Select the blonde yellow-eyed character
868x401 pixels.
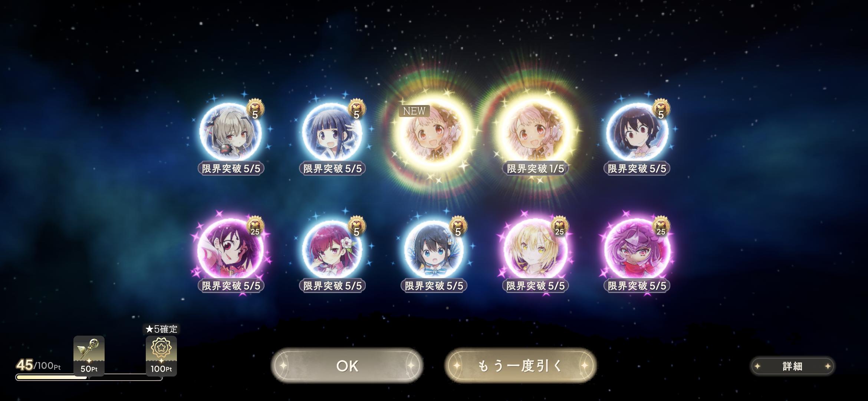(x=535, y=250)
